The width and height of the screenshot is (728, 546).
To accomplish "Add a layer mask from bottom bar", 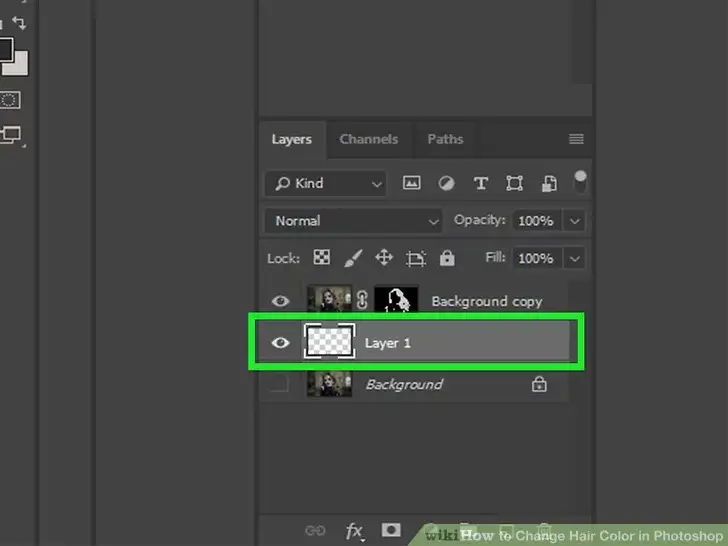I will pyautogui.click(x=391, y=530).
